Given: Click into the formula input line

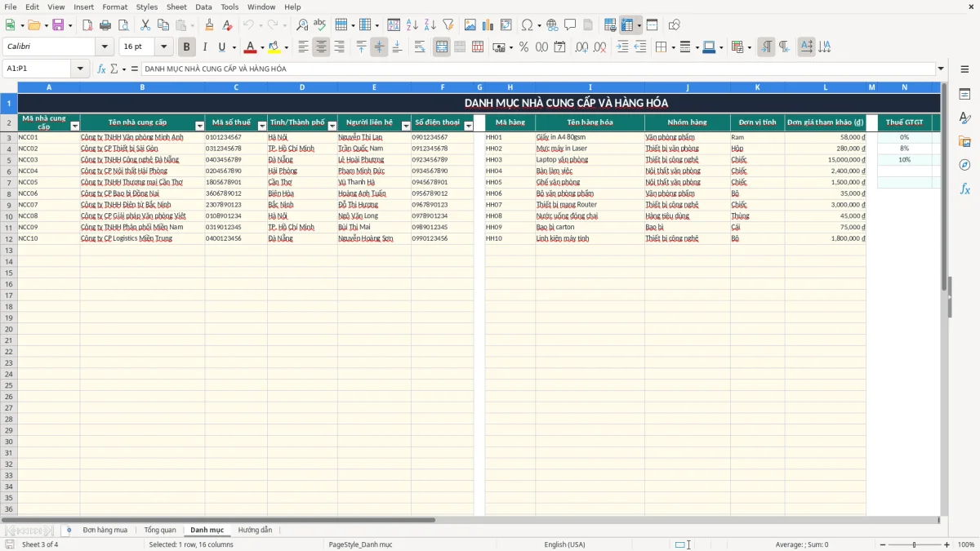Looking at the screenshot, I should click(x=537, y=69).
